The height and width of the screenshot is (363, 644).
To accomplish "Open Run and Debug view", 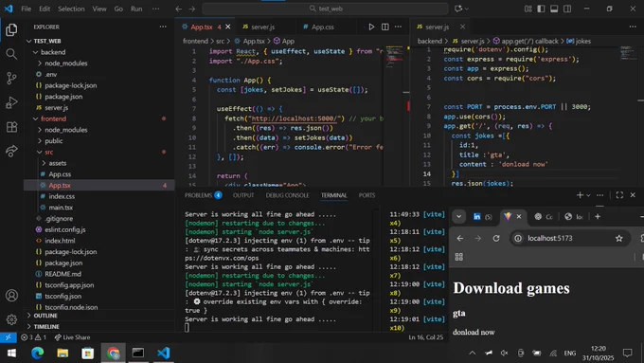I will coord(11,102).
